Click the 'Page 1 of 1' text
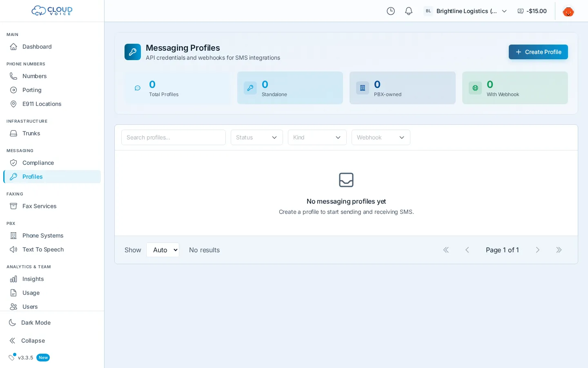The image size is (588, 368). pyautogui.click(x=502, y=250)
